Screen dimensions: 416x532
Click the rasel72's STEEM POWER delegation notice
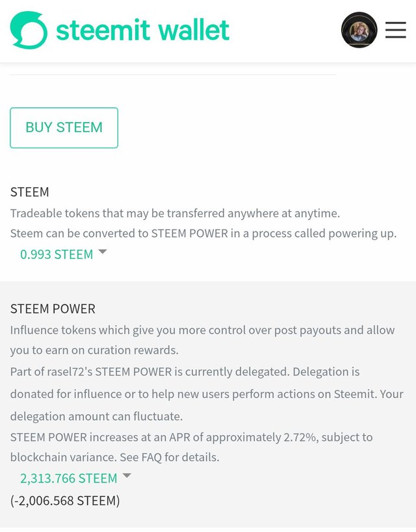tap(207, 394)
